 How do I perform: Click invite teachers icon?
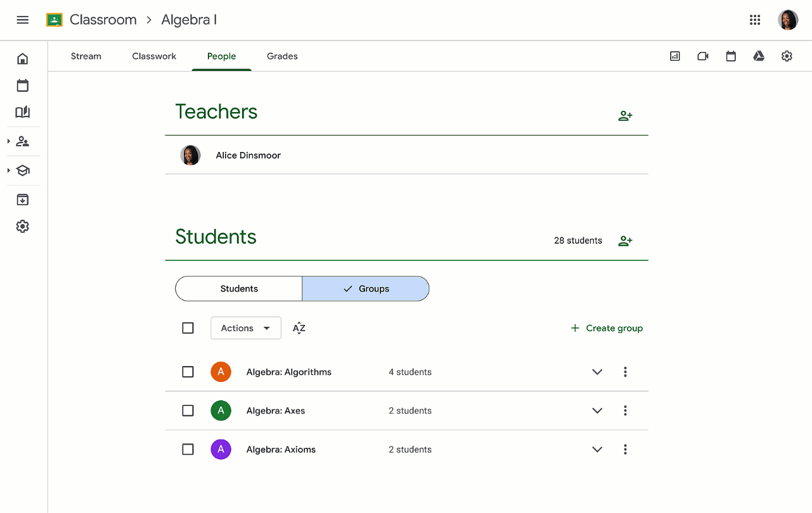[625, 116]
